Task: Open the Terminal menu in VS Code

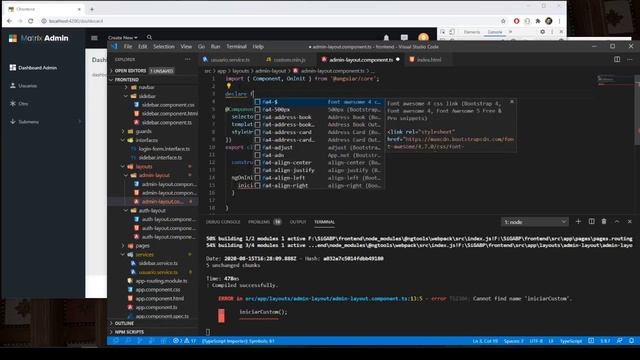Action: [x=236, y=47]
